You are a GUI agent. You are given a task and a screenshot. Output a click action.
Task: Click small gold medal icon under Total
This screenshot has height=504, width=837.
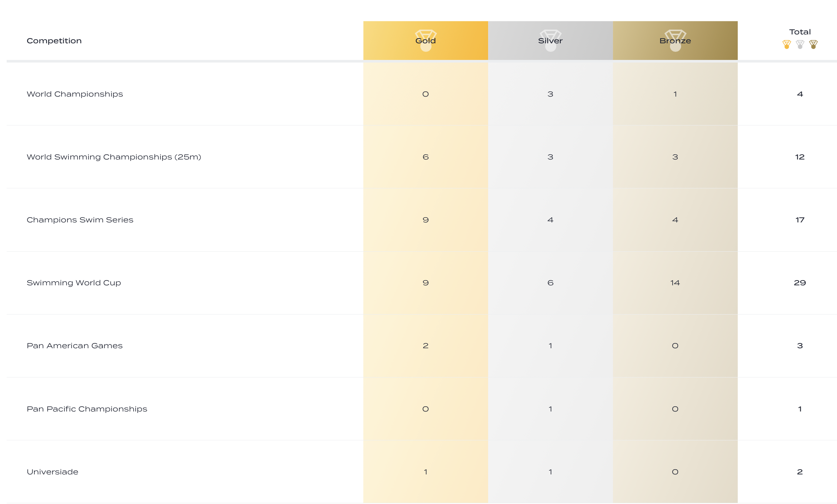787,44
